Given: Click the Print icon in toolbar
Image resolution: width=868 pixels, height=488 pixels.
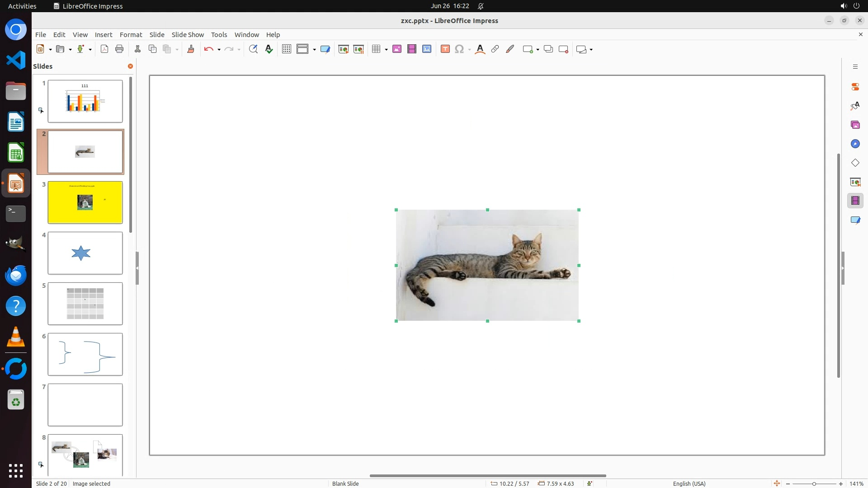Looking at the screenshot, I should [x=119, y=49].
